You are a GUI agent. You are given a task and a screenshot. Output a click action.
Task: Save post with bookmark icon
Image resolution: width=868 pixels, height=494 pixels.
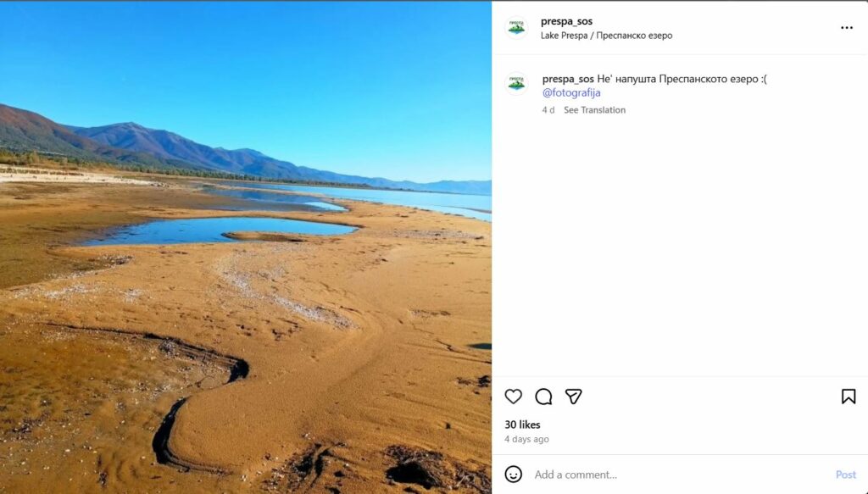849,397
